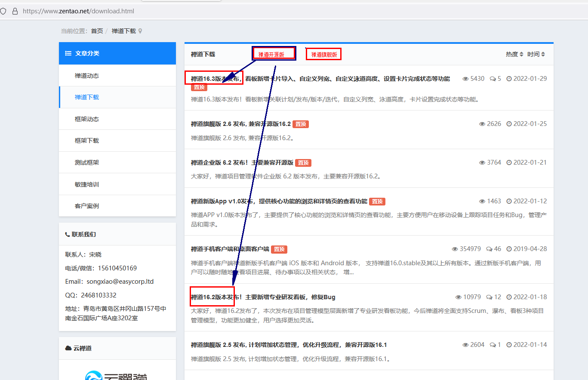
Task: Select 客户案例 in the sidebar
Action: pos(117,206)
